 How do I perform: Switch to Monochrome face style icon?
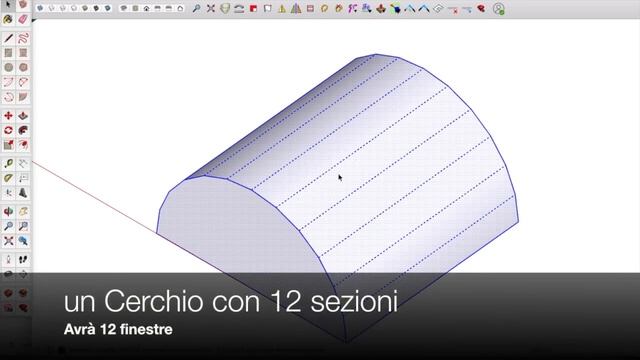point(108,8)
